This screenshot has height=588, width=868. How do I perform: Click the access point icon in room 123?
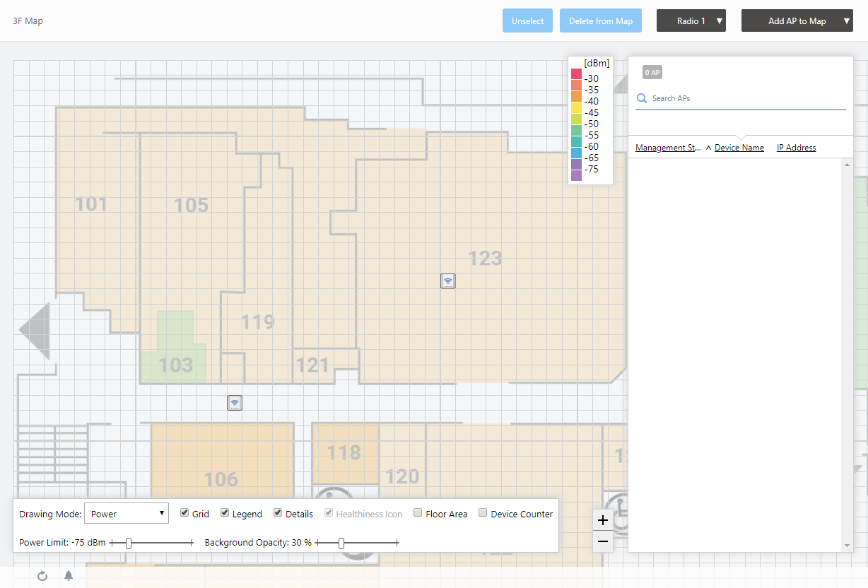point(447,281)
